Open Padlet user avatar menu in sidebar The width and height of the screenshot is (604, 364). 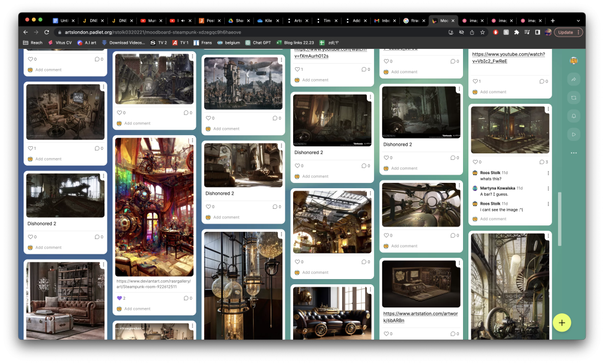[573, 61]
